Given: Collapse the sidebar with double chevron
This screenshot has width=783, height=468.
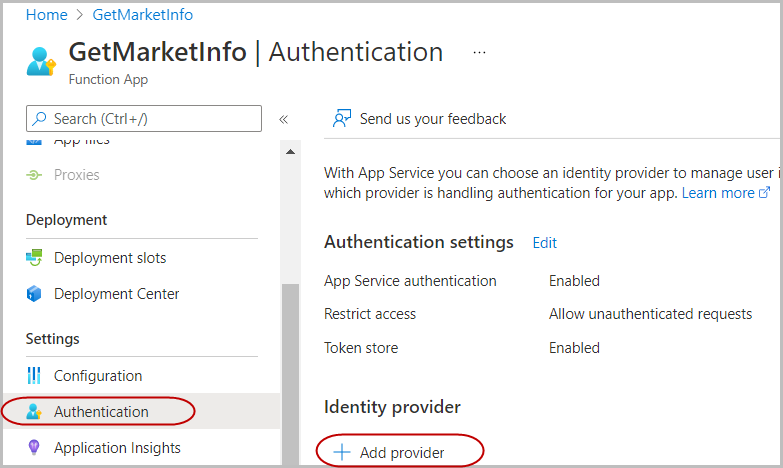Looking at the screenshot, I should [283, 119].
